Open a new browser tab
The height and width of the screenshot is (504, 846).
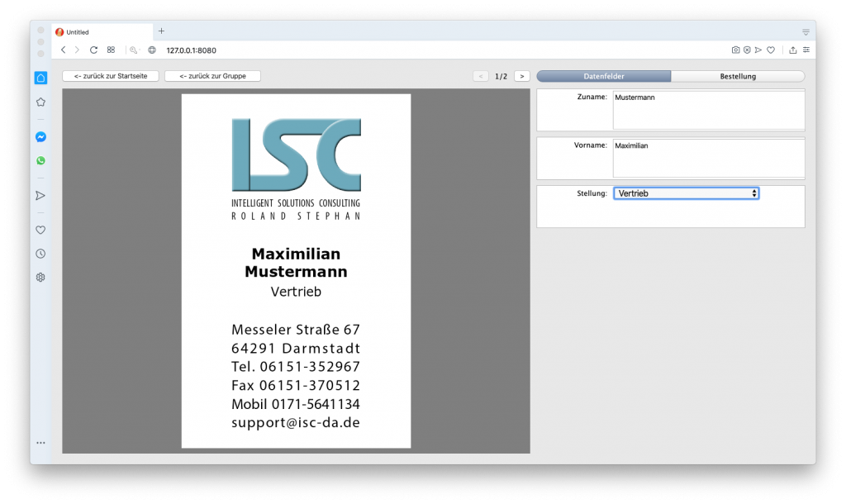(161, 31)
